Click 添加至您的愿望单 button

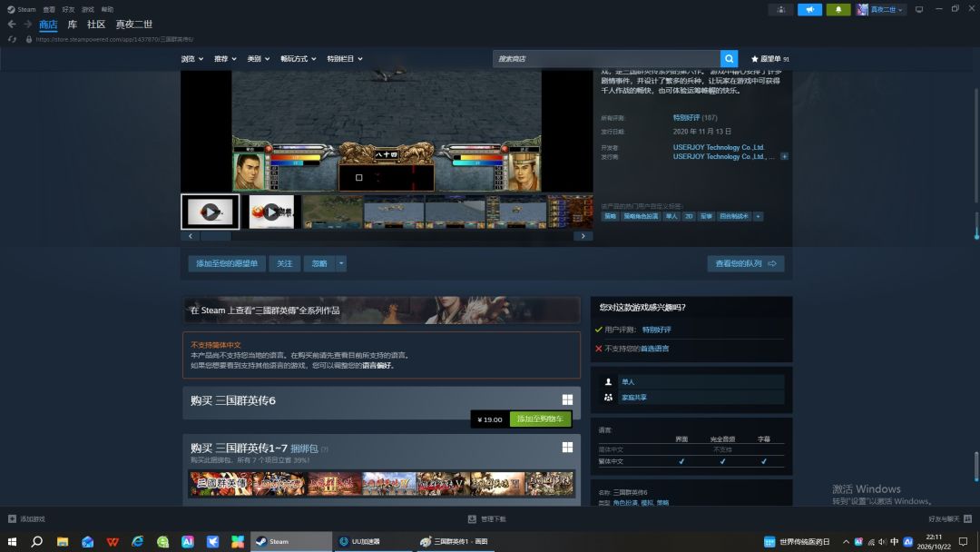(x=227, y=263)
